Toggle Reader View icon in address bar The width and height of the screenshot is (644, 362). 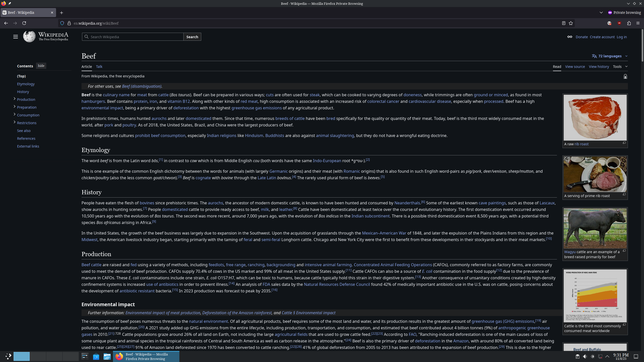click(x=563, y=23)
